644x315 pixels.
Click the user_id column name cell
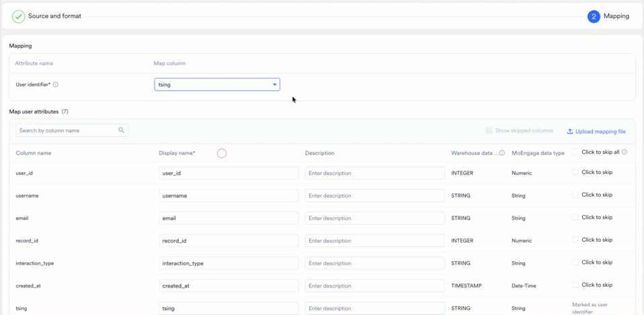coord(24,173)
